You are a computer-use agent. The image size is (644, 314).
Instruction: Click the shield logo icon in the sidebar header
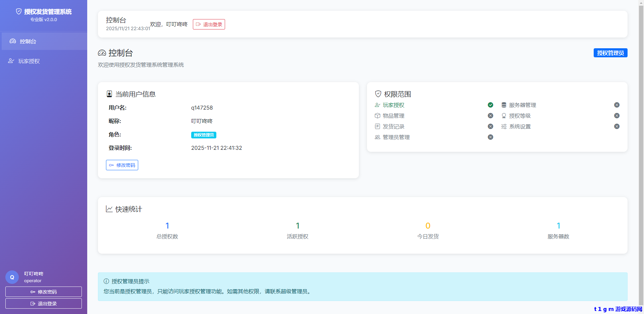coord(18,11)
